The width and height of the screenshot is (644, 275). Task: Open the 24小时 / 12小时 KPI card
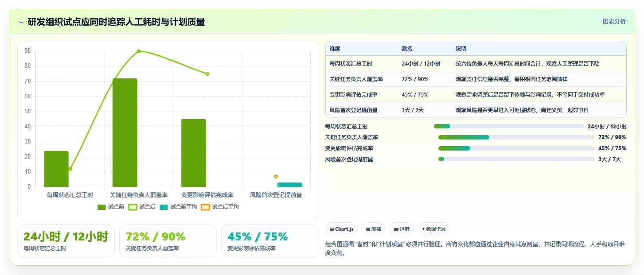[x=66, y=241]
